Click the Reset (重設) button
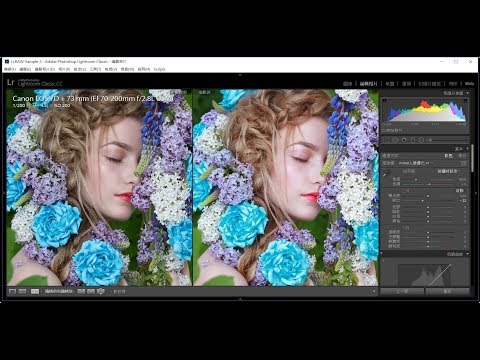This screenshot has height=360, width=480. point(447,291)
